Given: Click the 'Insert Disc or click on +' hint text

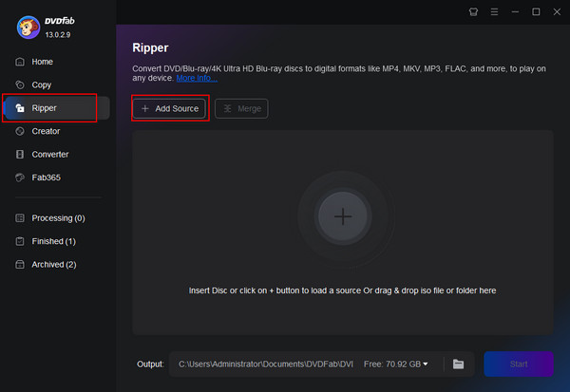Looking at the screenshot, I should pos(342,290).
